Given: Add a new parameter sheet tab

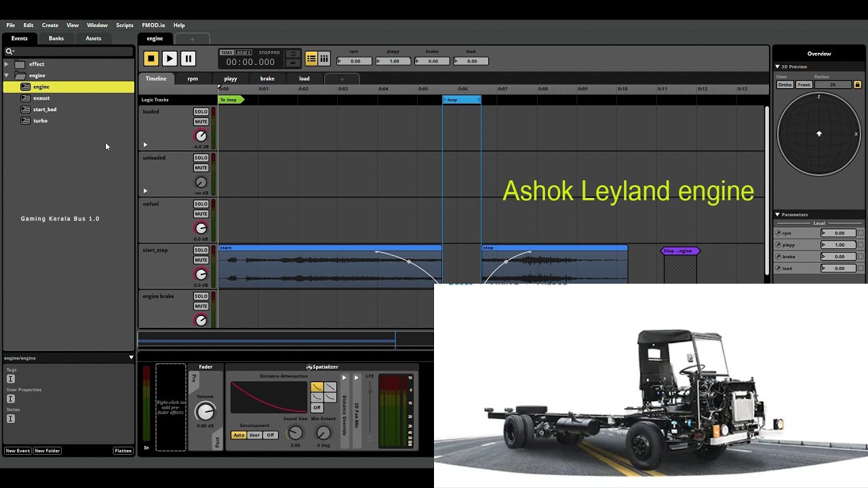Looking at the screenshot, I should click(x=342, y=79).
